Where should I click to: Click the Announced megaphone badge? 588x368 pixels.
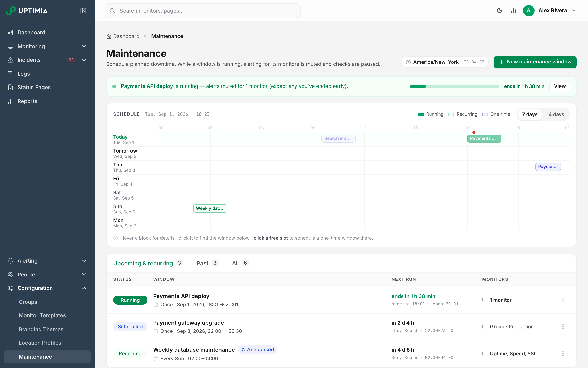(257, 350)
